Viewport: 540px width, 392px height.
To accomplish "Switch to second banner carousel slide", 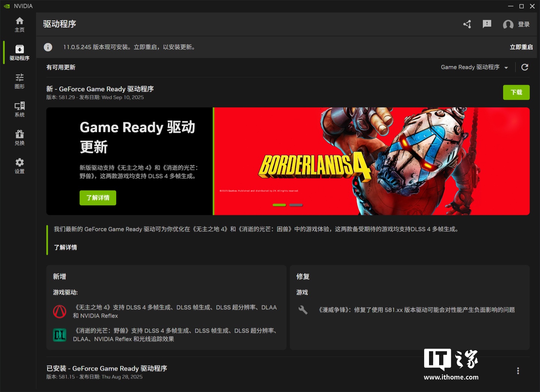I will click(x=296, y=205).
